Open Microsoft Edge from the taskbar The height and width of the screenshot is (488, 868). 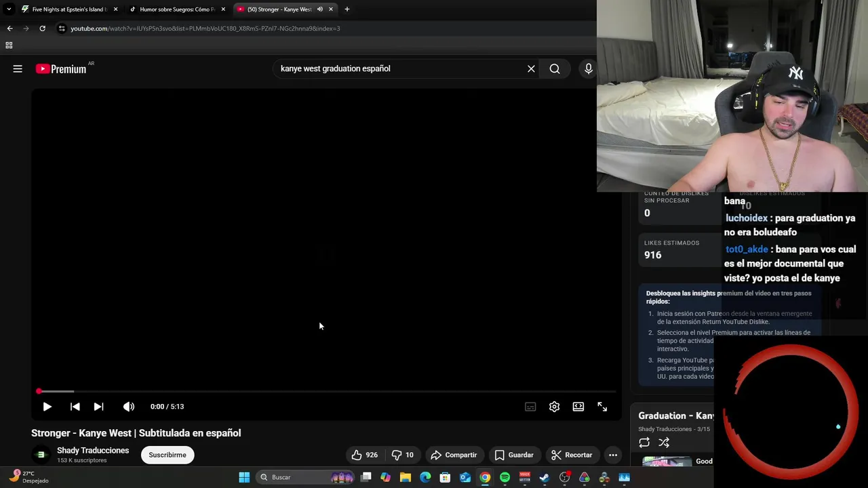(425, 477)
